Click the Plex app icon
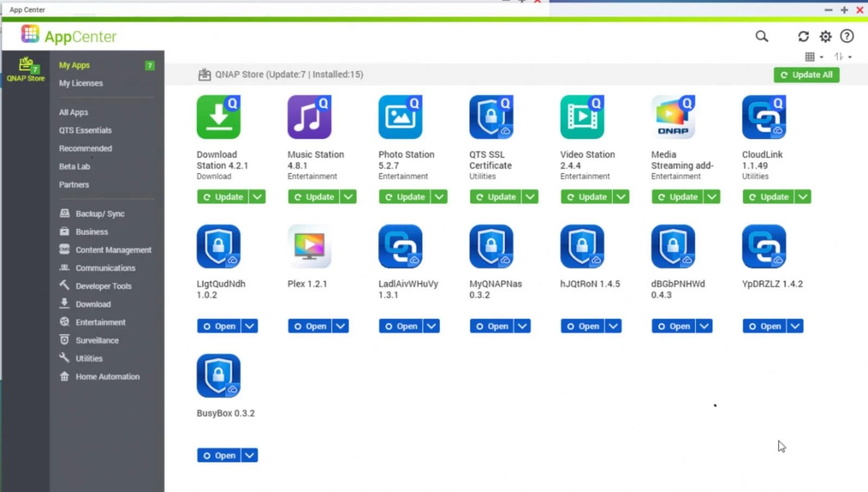Viewport: 868px width, 492px height. click(309, 247)
